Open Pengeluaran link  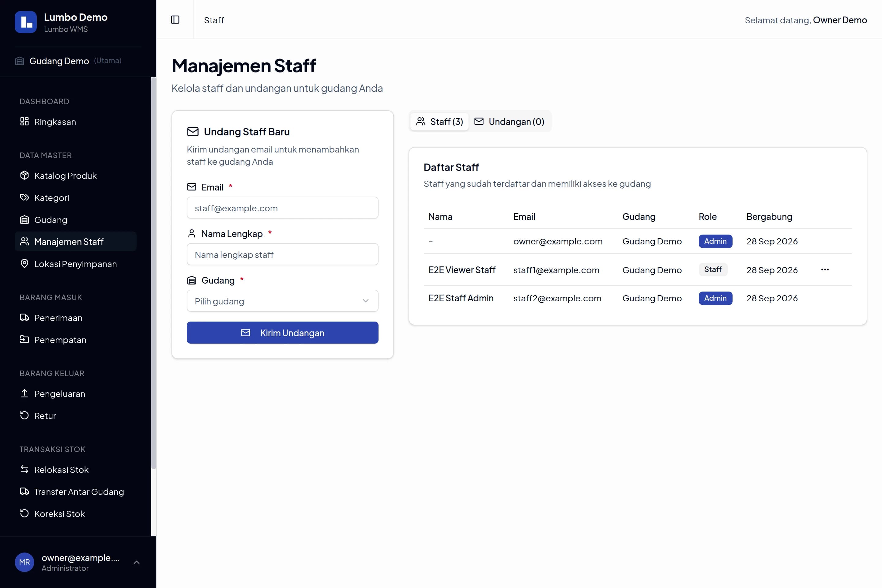pos(75,393)
